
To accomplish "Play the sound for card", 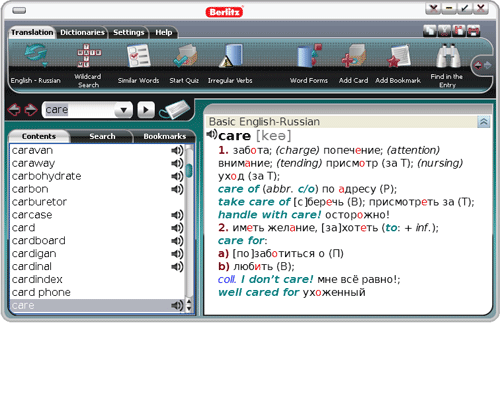I will tap(177, 228).
